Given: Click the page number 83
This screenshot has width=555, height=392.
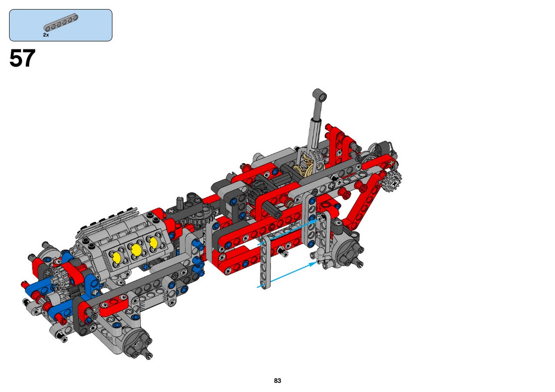Looking at the screenshot, I should point(277,381).
